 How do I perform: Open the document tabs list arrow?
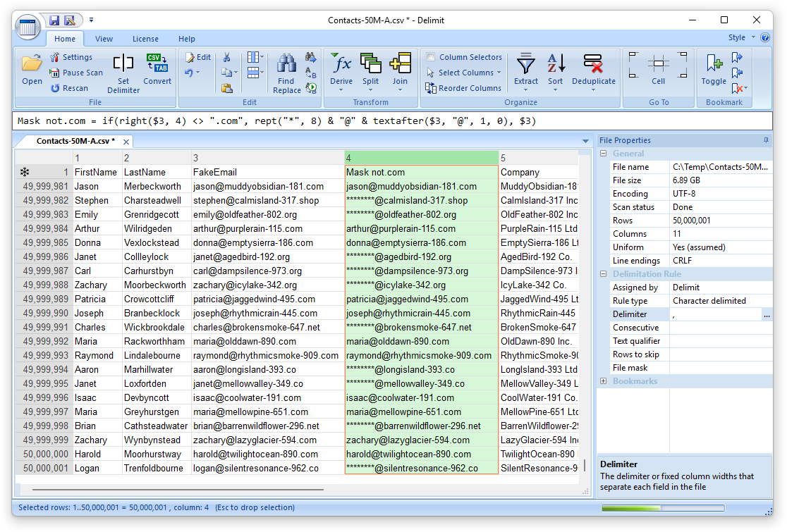coord(585,142)
